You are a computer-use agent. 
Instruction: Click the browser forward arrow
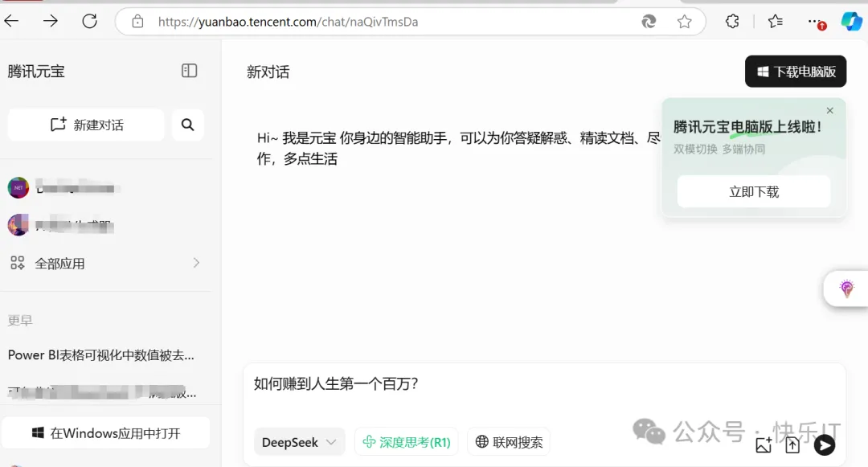[51, 22]
